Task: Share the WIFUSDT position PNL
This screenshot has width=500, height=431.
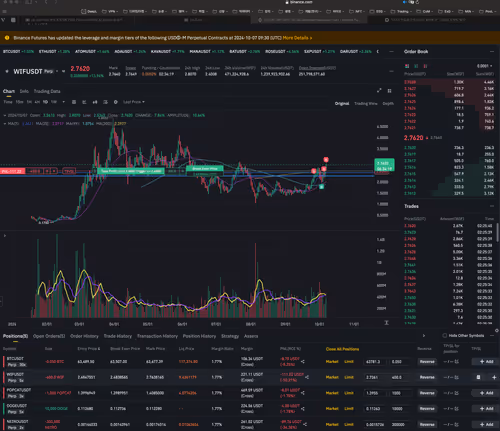Action: [x=307, y=377]
